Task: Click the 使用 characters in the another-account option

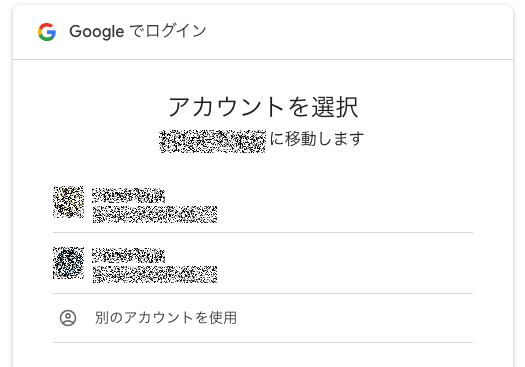Action: click(x=223, y=318)
